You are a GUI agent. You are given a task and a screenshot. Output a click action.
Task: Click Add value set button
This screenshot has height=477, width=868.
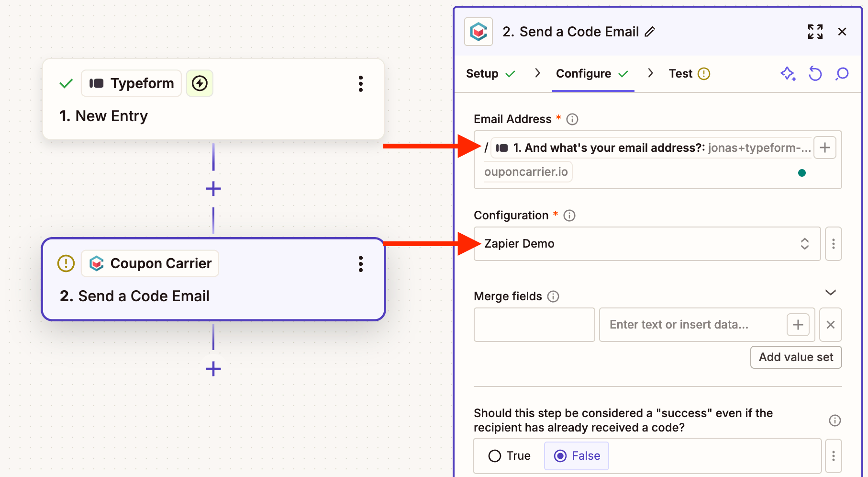(796, 357)
